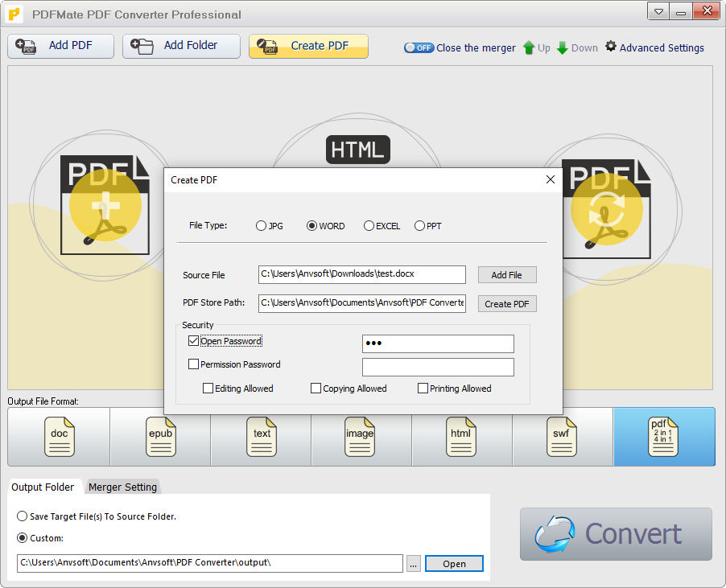Click the Add Folder toolbar icon
726x588 pixels.
(142, 47)
